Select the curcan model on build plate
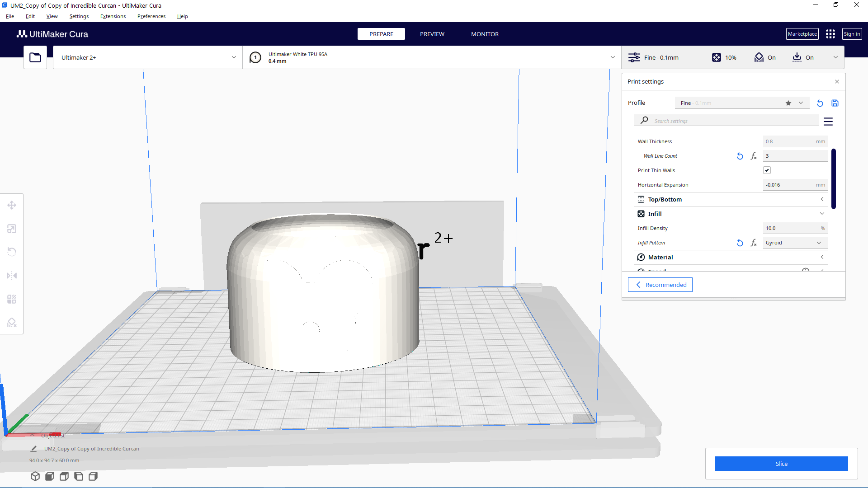The height and width of the screenshot is (488, 868). [x=323, y=294]
